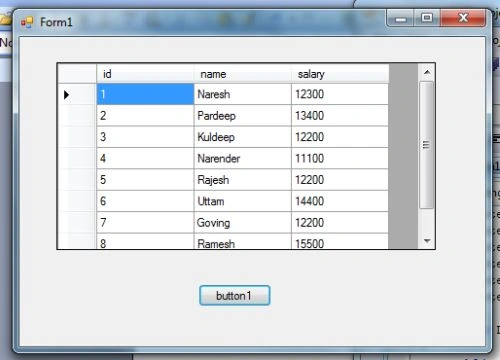Screen dimensions: 500x360
Task: Select the Uttam name cell
Action: 243,201
